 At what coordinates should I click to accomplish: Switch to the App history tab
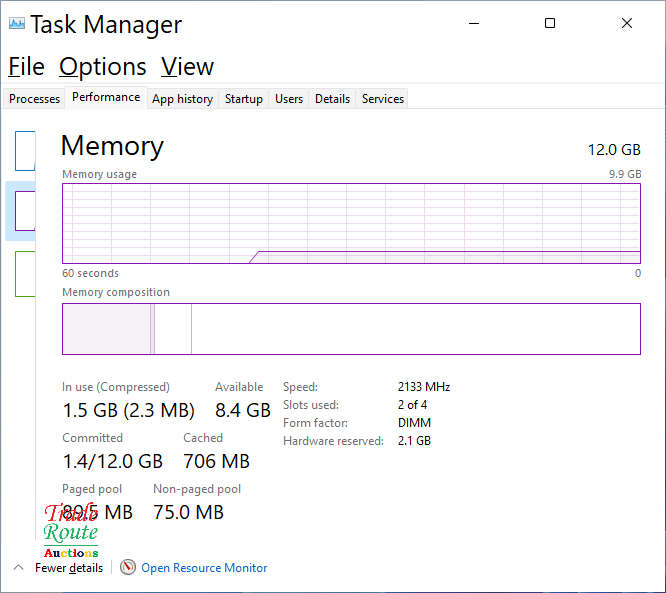[182, 99]
